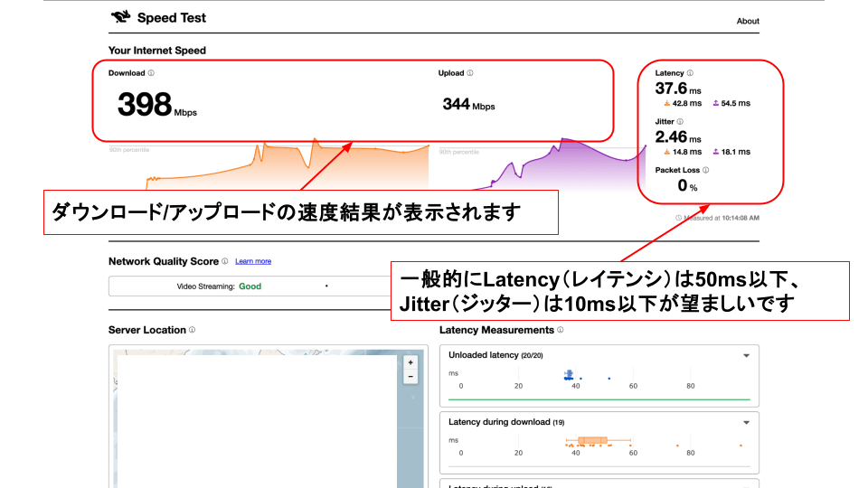Zoom out on the server map
Image resolution: width=868 pixels, height=488 pixels.
click(x=411, y=376)
